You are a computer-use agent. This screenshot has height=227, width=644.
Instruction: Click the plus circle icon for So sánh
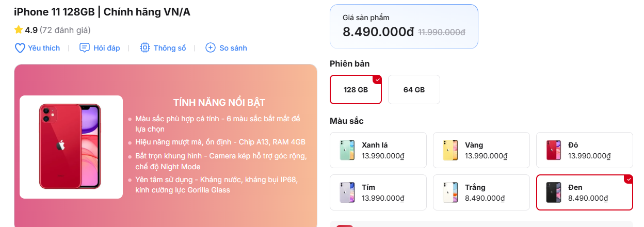[210, 48]
